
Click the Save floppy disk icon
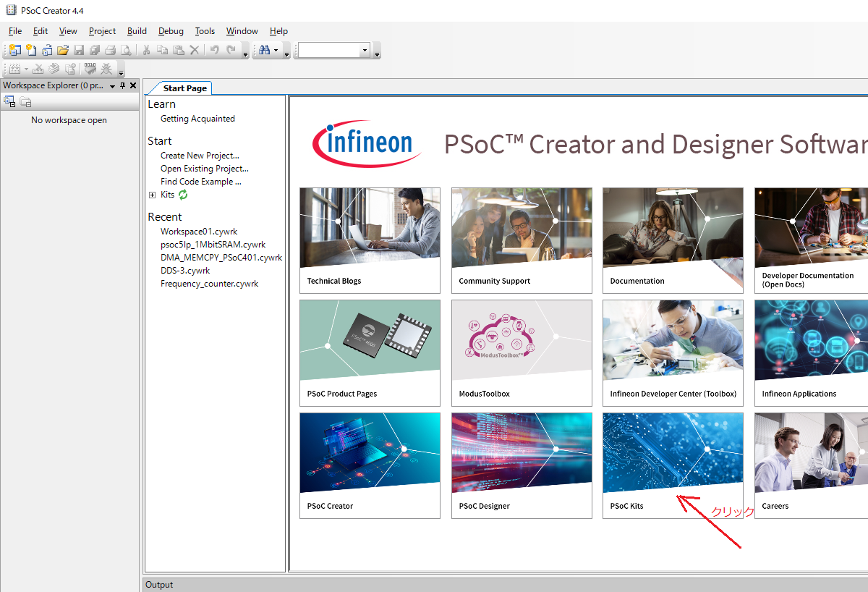point(79,50)
